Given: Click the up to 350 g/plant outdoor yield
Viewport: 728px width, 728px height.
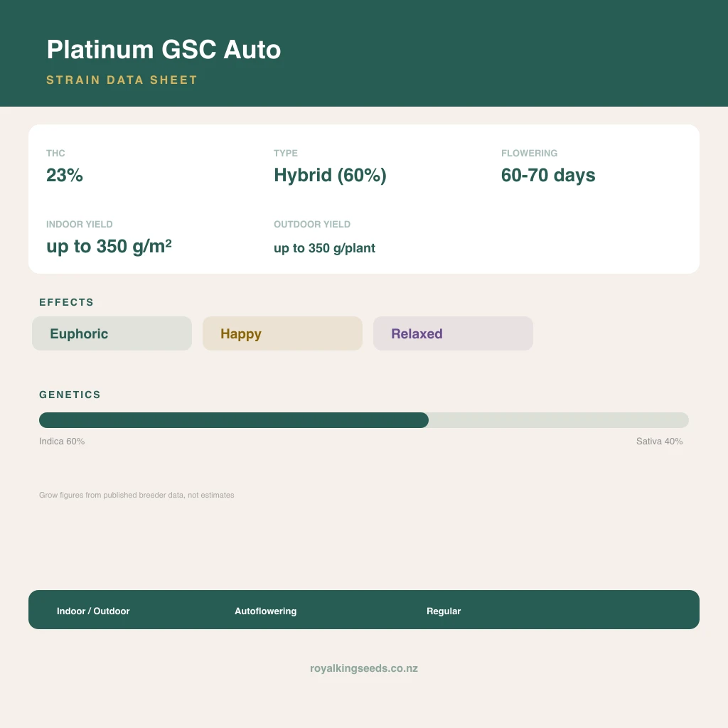Looking at the screenshot, I should coord(324,248).
